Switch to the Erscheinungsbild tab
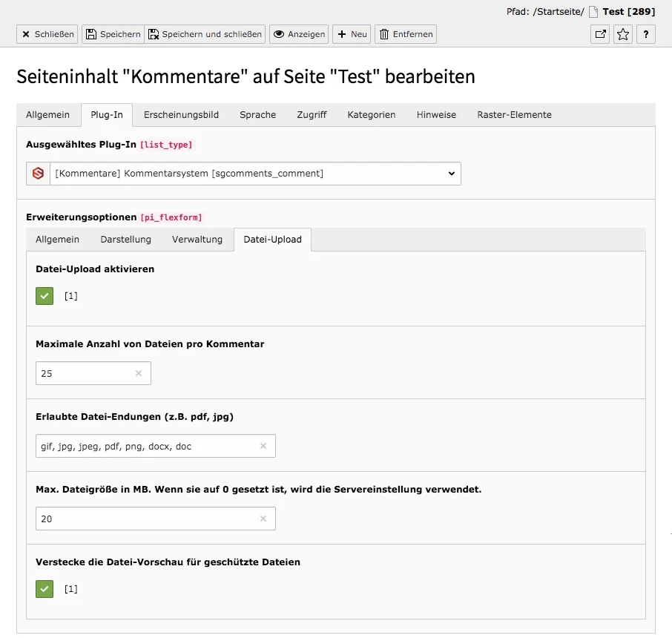This screenshot has height=638, width=672. click(181, 114)
